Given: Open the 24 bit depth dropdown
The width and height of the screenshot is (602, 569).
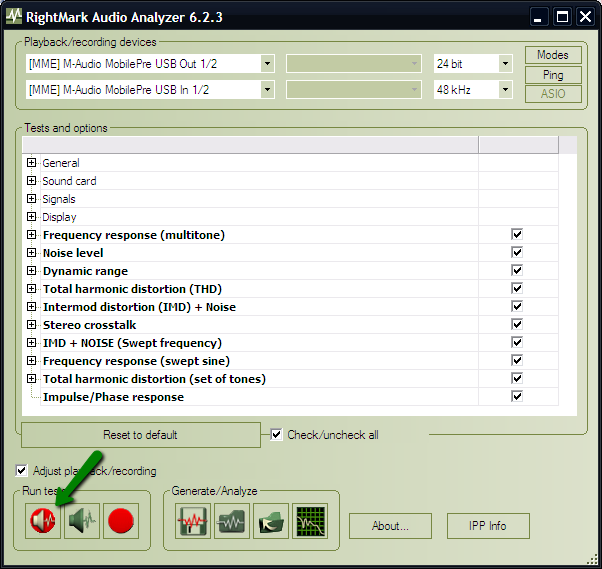Looking at the screenshot, I should (x=505, y=64).
